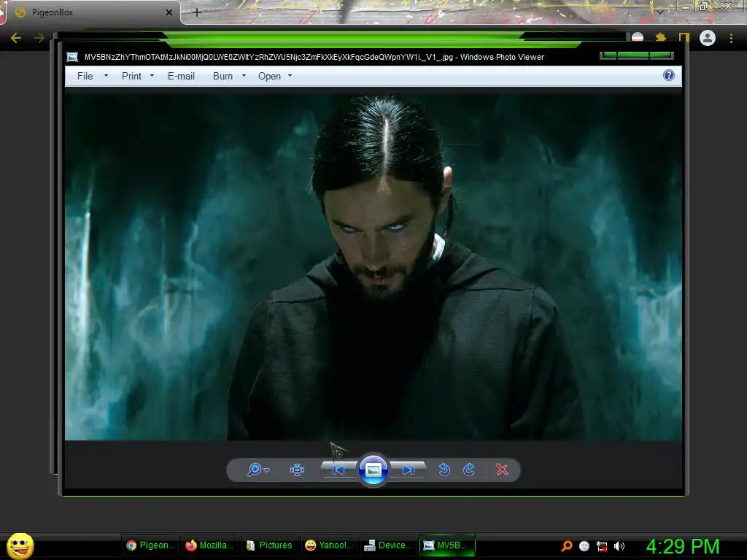Delete the photo with the red X
This screenshot has height=560, width=747.
pos(502,470)
